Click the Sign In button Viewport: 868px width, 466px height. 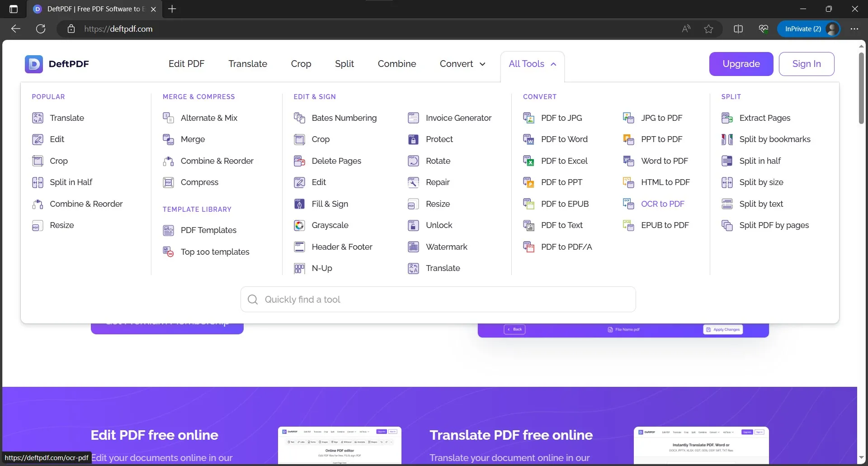coord(807,64)
